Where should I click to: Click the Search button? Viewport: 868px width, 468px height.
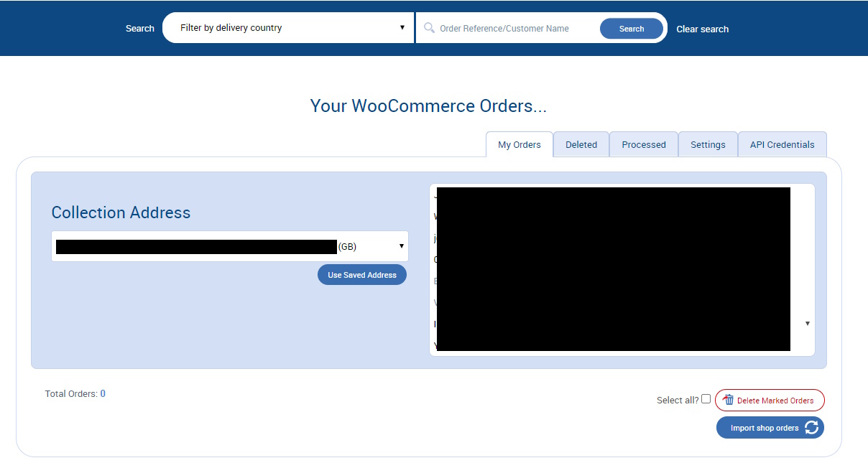632,29
